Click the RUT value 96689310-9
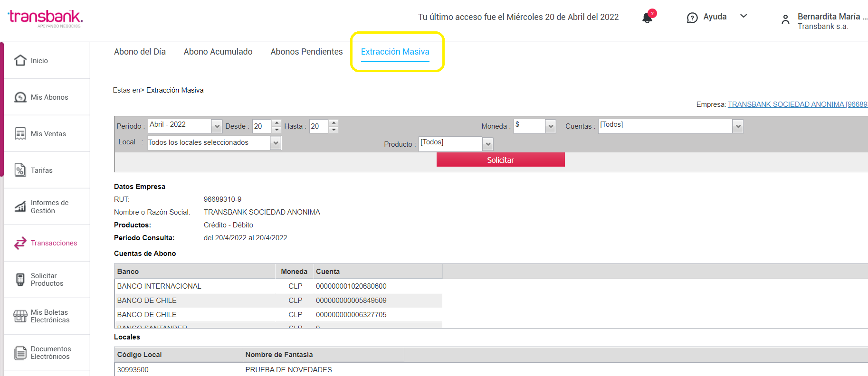Image resolution: width=868 pixels, height=376 pixels. click(222, 199)
